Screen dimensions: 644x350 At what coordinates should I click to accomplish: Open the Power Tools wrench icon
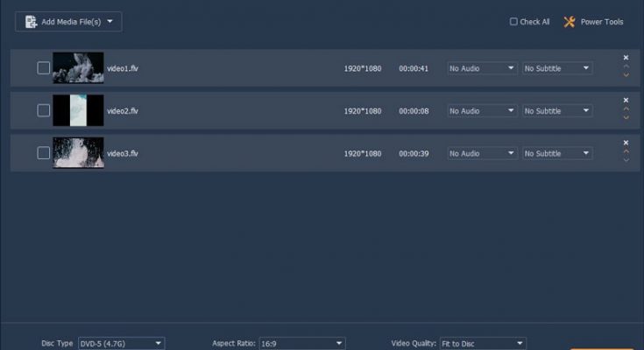pyautogui.click(x=570, y=22)
